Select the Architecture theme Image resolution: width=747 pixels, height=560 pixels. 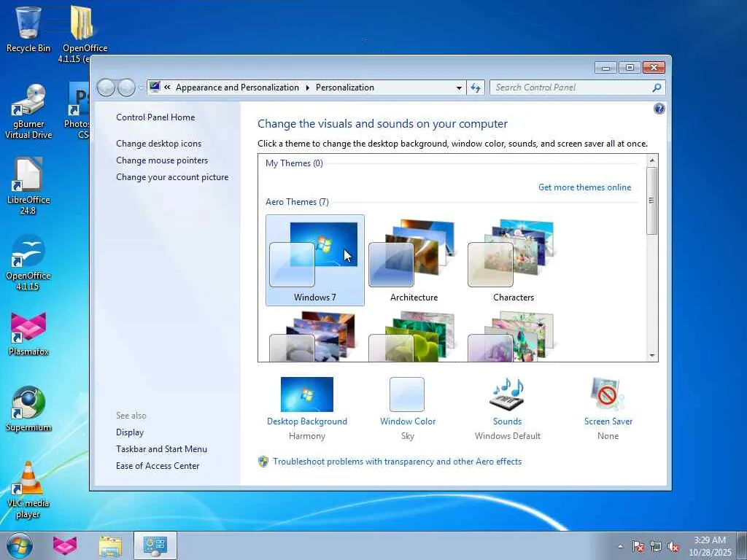click(414, 260)
